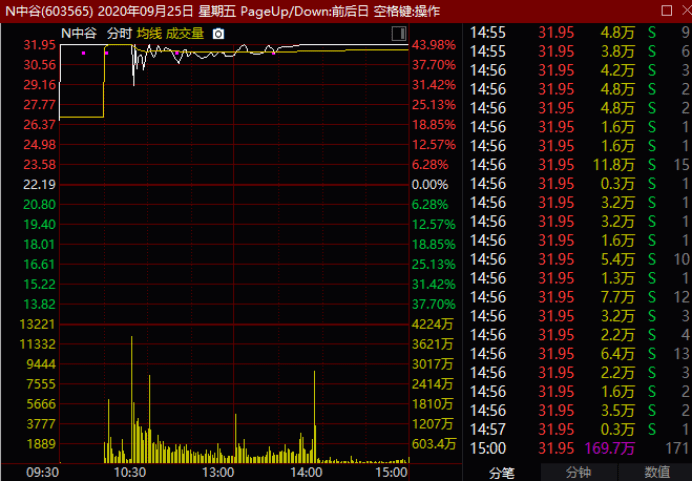
Task: Click the N中谷(603565) title text
Action: [49, 10]
